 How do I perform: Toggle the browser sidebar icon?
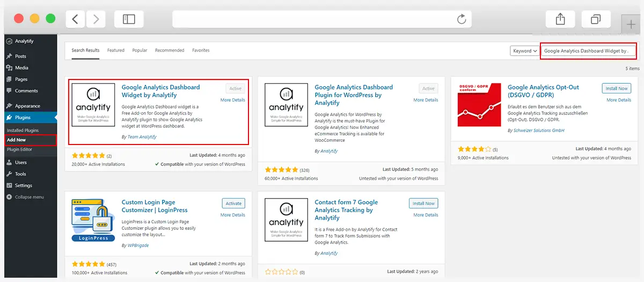point(129,19)
